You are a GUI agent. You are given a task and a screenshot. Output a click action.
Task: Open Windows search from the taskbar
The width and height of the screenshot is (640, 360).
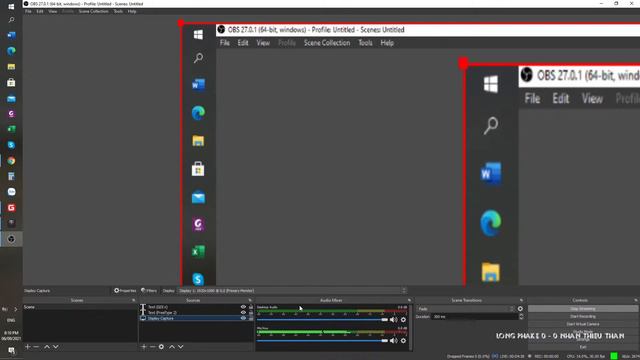(11, 20)
